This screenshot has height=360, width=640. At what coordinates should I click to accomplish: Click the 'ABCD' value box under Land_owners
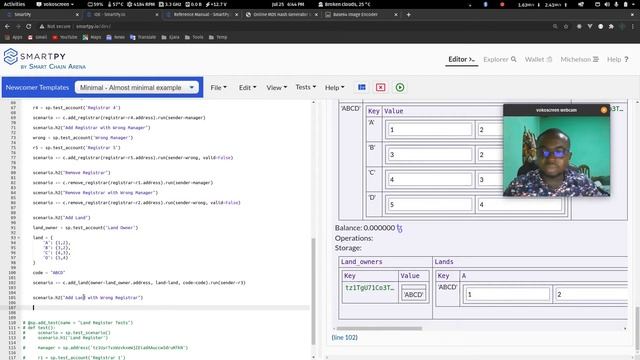coord(413,294)
